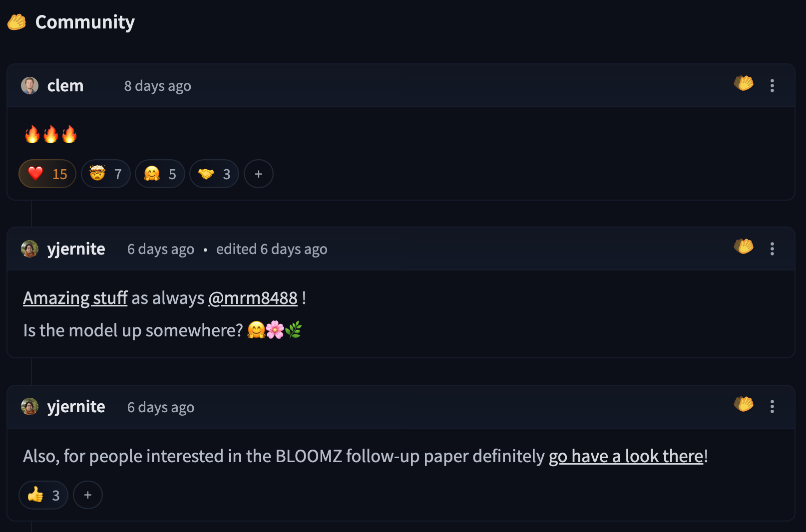Toggle the handshake reaction with 3 votes
Screen dimensions: 806x532
pos(214,174)
